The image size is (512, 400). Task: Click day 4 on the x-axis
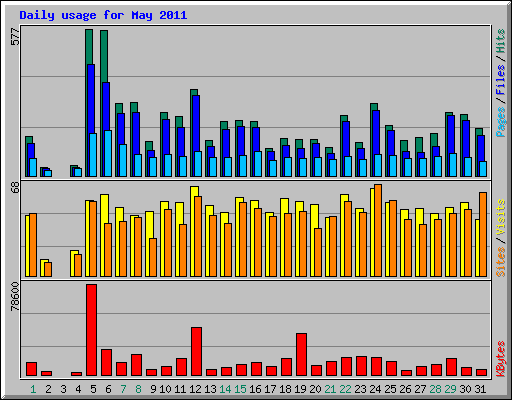coord(78,389)
